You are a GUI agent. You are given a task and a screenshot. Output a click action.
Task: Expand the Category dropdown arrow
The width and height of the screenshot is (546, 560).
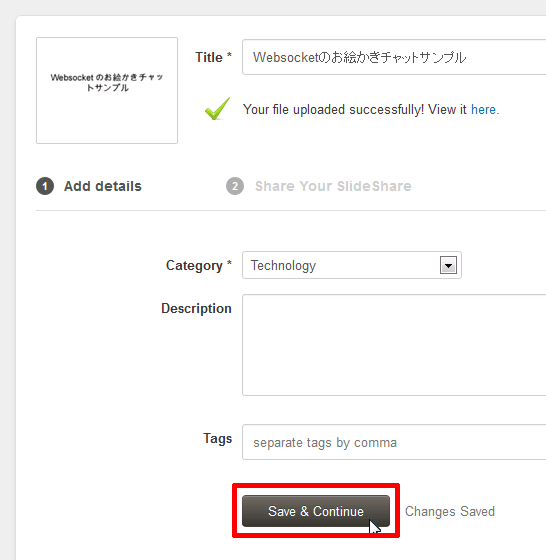448,265
